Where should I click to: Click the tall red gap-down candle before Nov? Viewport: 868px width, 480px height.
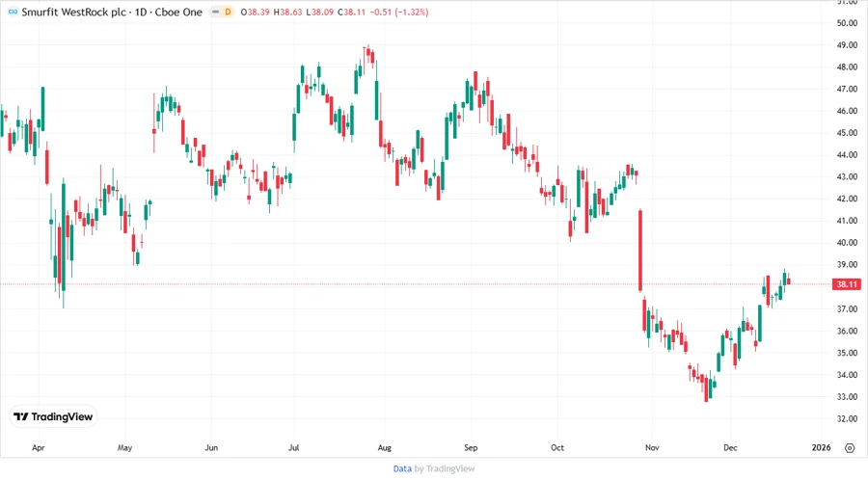pos(640,250)
